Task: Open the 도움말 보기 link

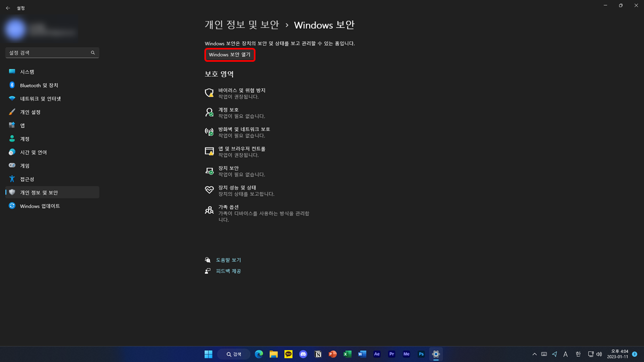Action: (228, 260)
